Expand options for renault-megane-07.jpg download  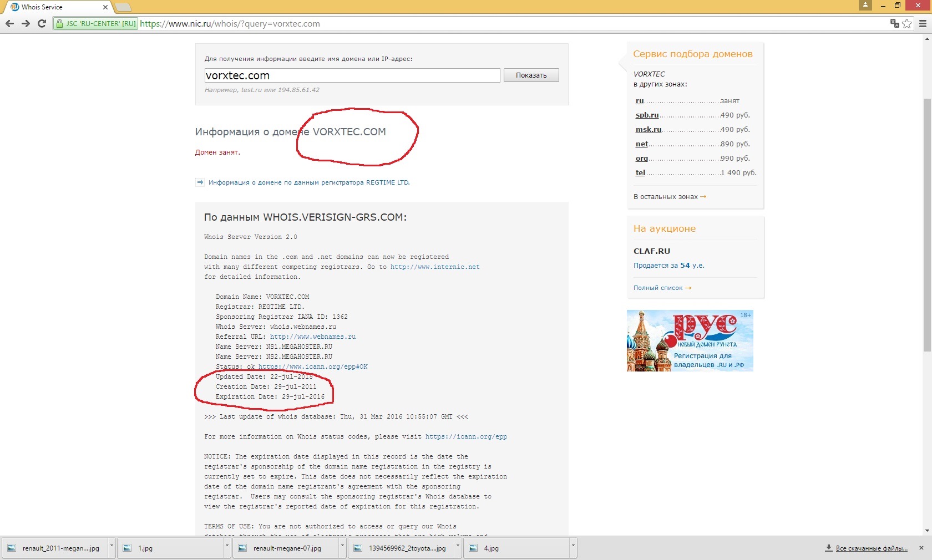click(x=342, y=547)
